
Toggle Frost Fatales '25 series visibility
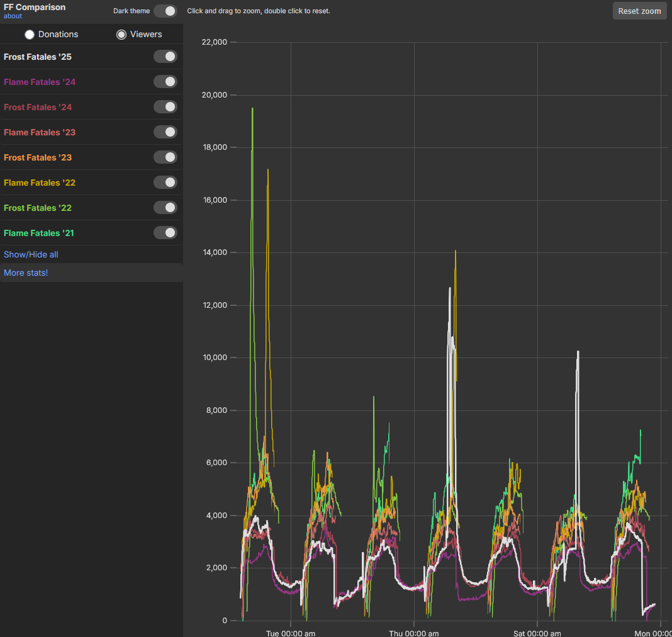tap(165, 57)
